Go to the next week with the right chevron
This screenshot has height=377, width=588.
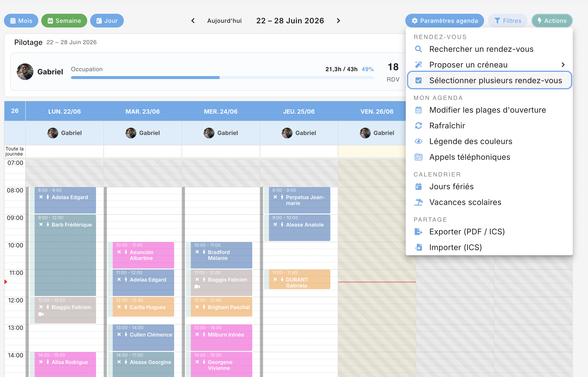tap(338, 21)
